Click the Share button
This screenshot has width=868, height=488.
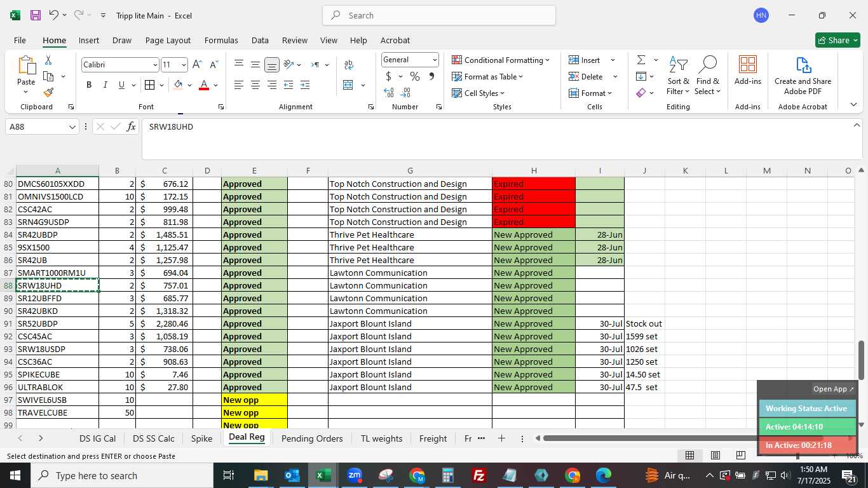837,40
